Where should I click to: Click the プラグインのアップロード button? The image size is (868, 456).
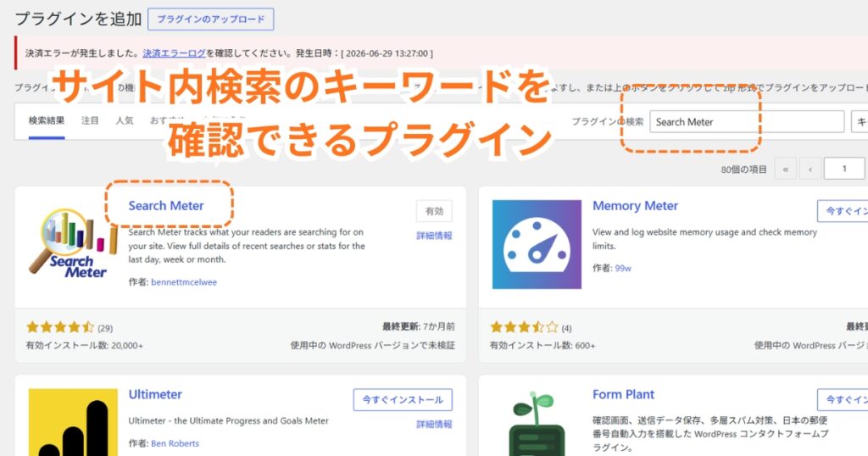tap(210, 19)
